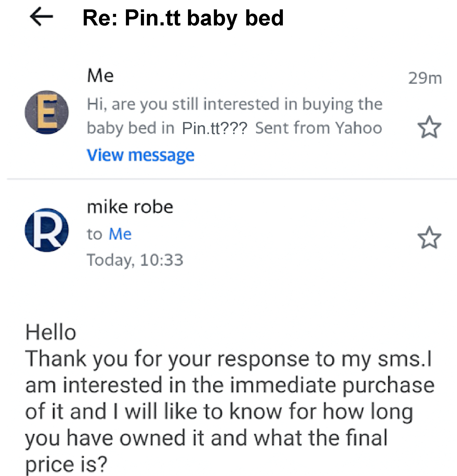Click the 'price is?' closing line
Screen dimensions: 457x476
(x=66, y=464)
